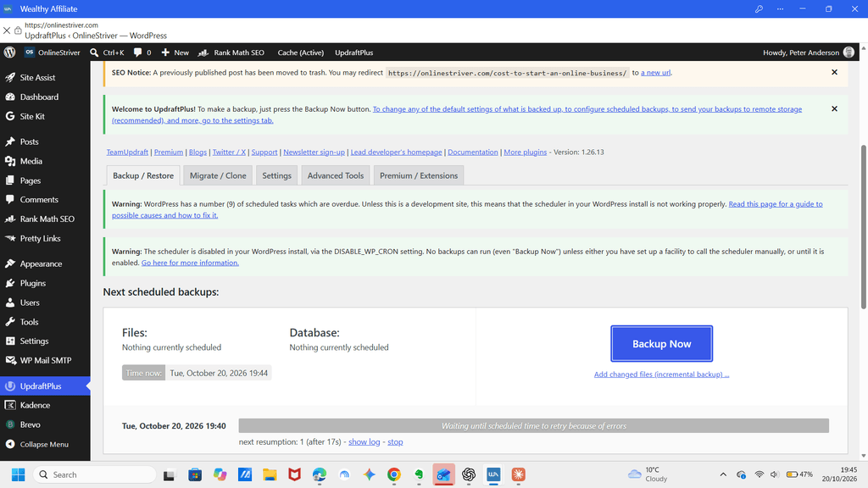Screen dimensions: 868x488
Task: Click the key icon in the title bar
Action: tap(759, 8)
